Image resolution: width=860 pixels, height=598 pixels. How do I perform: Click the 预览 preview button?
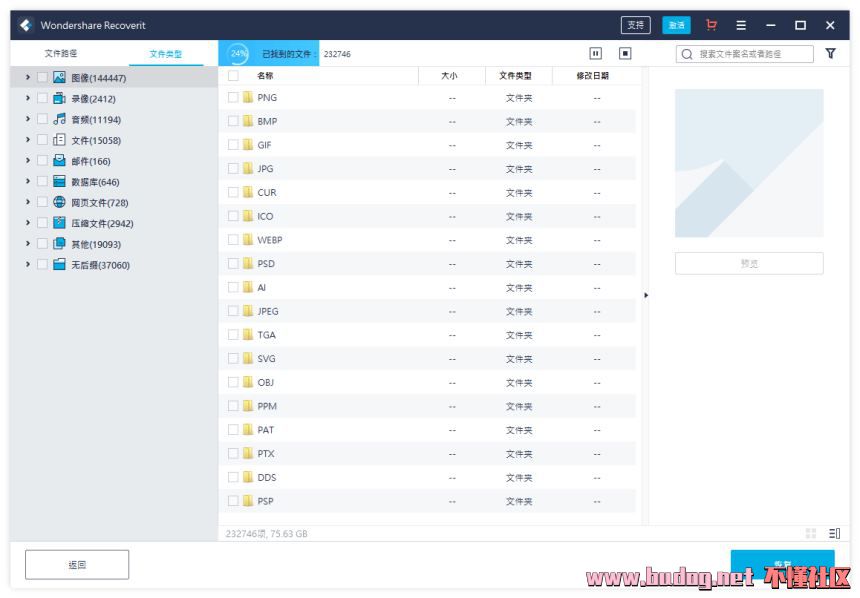point(749,263)
